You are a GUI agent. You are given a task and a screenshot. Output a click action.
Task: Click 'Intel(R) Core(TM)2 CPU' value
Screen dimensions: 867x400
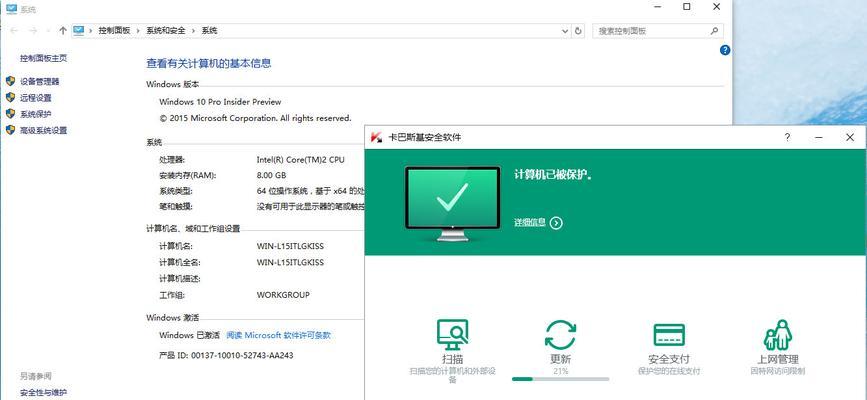[x=300, y=159]
